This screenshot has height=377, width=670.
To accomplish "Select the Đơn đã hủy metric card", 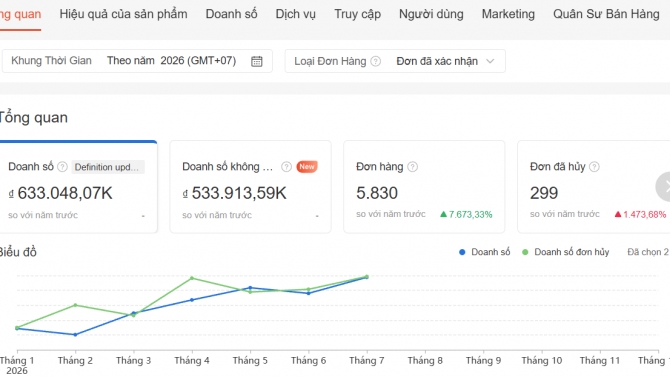I will 594,187.
